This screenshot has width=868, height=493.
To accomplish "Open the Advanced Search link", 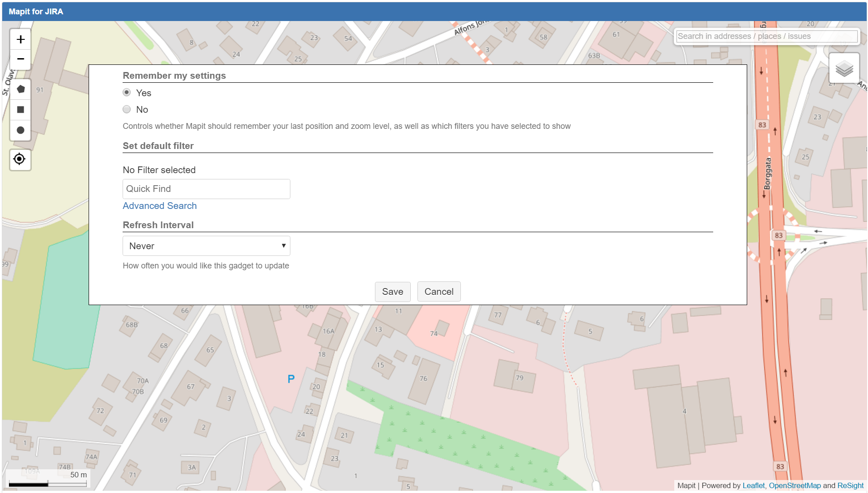I will point(160,206).
